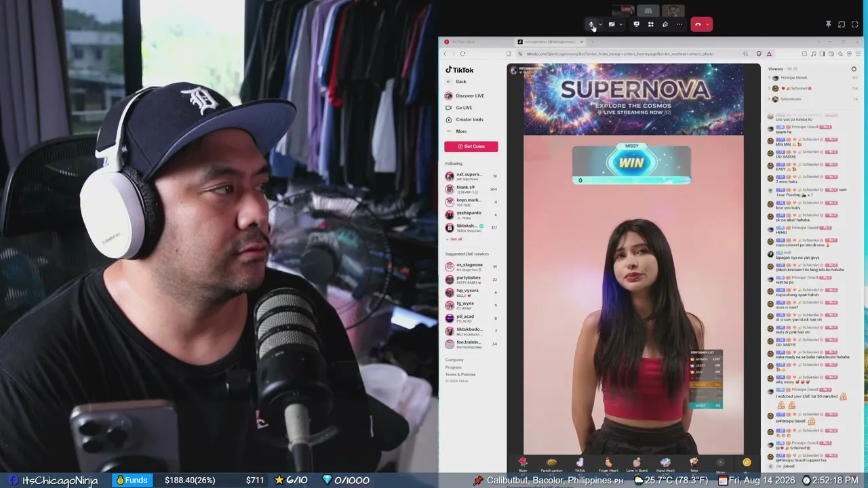The width and height of the screenshot is (868, 488).
Task: Switch to the nxt.supernova TikTok browser tab
Action: point(551,42)
